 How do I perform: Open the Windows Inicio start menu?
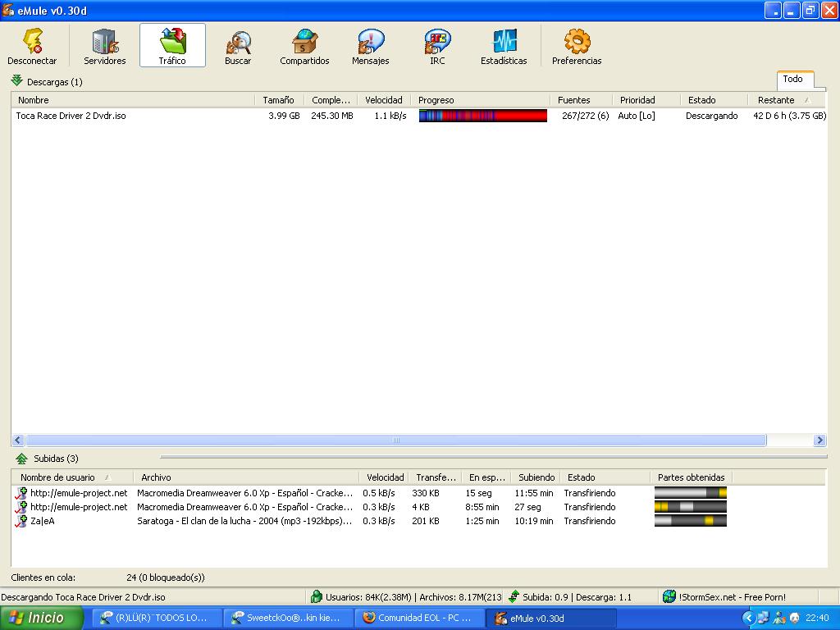42,618
